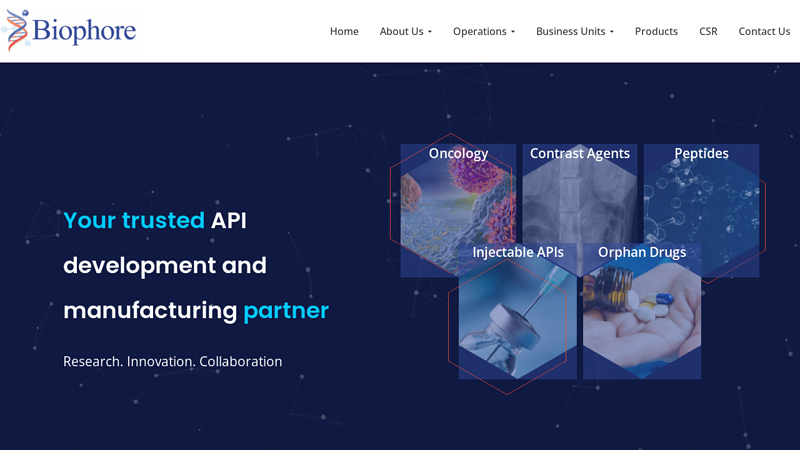Click 'Research. Innovation. Collaboration' tagline

click(172, 361)
